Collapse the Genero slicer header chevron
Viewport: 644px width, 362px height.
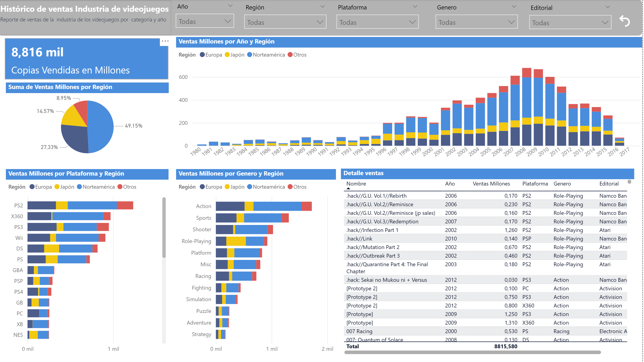pyautogui.click(x=514, y=7)
